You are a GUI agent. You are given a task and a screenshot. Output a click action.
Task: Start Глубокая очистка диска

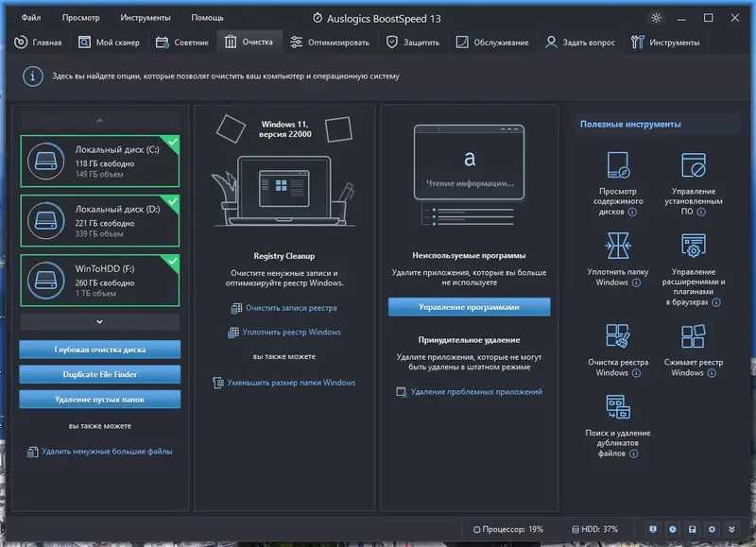(100, 350)
